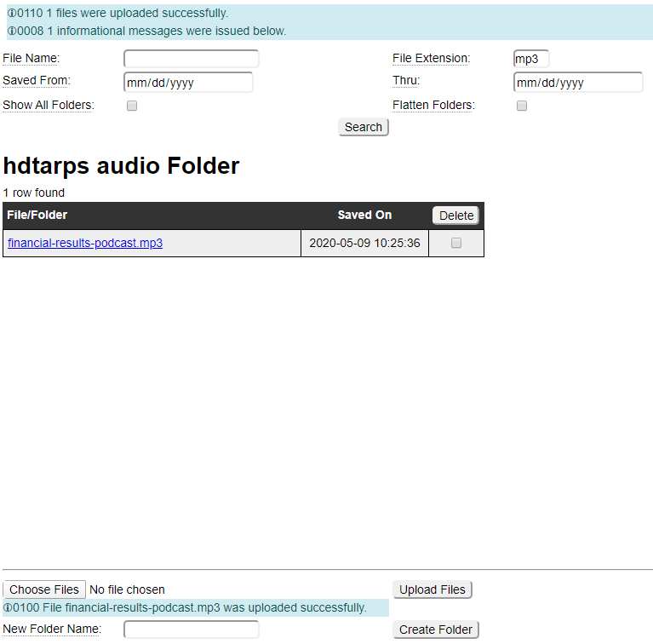653x644 pixels.
Task: Click the Saved On column header
Action: point(364,216)
